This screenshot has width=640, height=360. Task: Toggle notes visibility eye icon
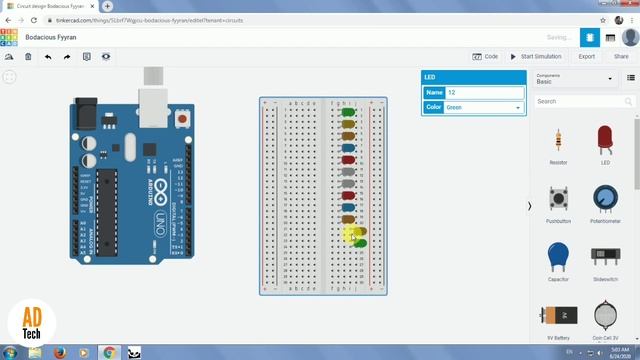[x=106, y=56]
